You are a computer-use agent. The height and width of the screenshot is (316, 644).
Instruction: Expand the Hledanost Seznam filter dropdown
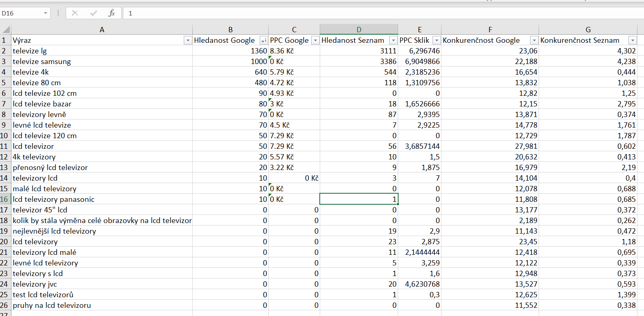click(x=393, y=40)
